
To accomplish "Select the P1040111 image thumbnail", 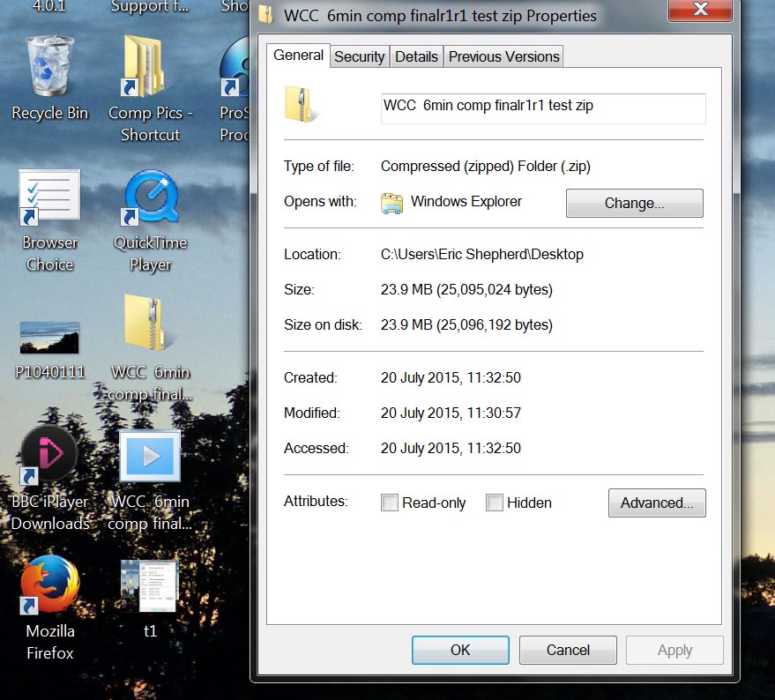I will (49, 338).
